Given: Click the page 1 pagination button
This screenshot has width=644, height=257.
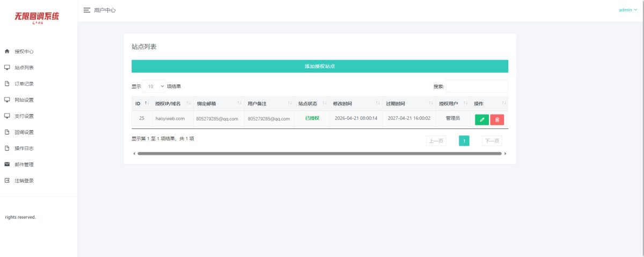Looking at the screenshot, I should coord(464,141).
